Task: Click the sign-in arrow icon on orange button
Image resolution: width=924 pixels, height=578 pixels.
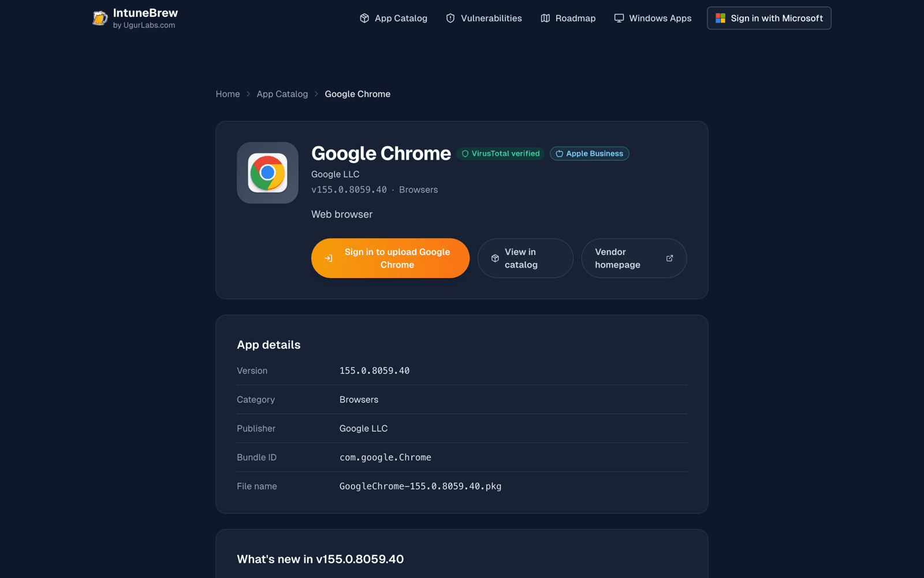Action: click(329, 258)
